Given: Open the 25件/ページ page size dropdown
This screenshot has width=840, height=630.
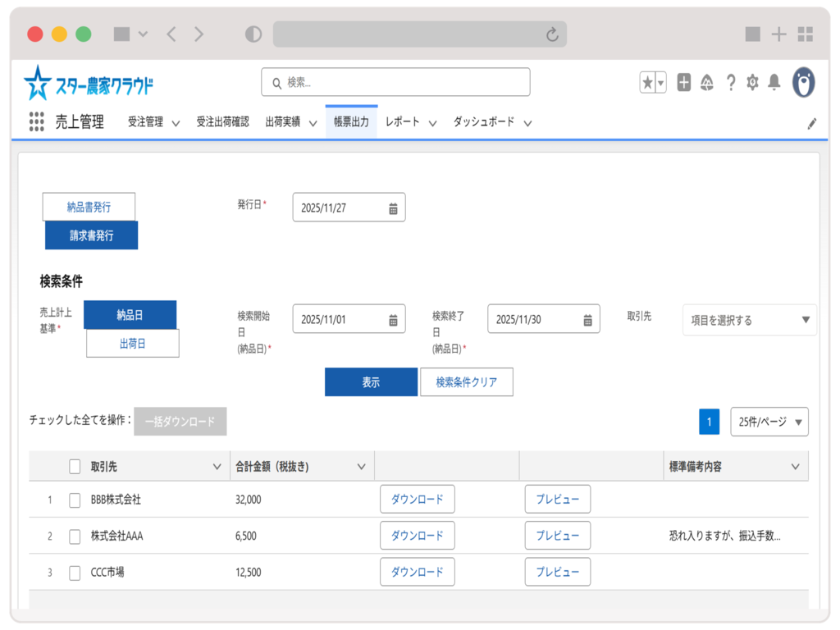Looking at the screenshot, I should [769, 422].
